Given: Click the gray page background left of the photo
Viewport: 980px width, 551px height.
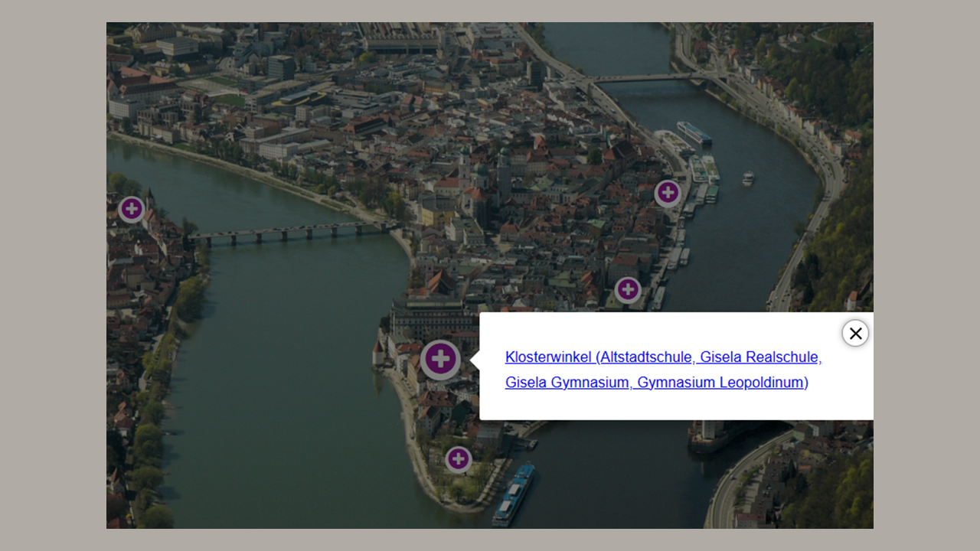Looking at the screenshot, I should point(52,275).
